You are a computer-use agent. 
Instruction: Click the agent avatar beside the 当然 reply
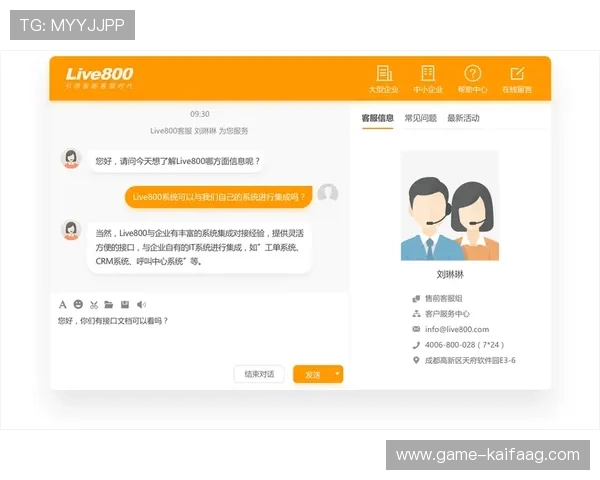[71, 230]
